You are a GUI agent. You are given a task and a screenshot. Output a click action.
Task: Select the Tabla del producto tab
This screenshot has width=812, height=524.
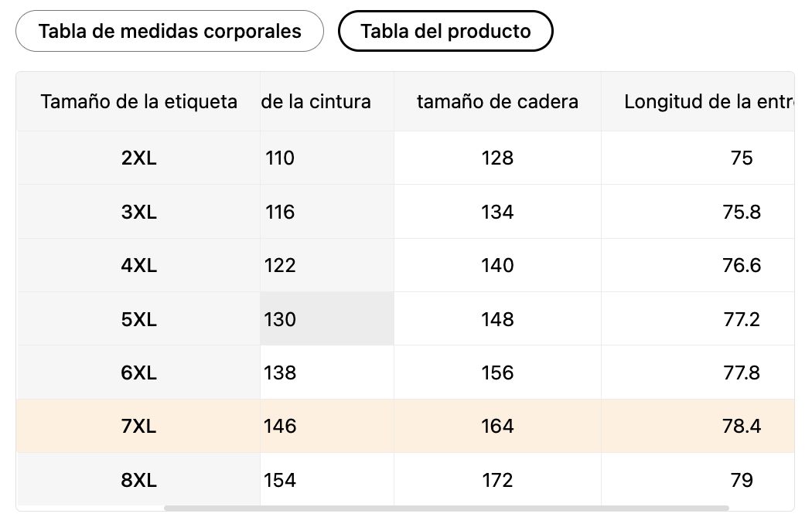pyautogui.click(x=445, y=31)
